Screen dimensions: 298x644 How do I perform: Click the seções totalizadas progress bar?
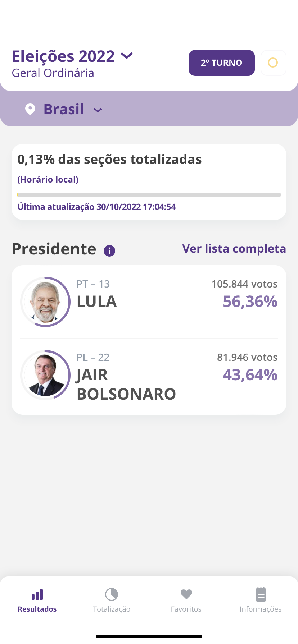pyautogui.click(x=149, y=195)
